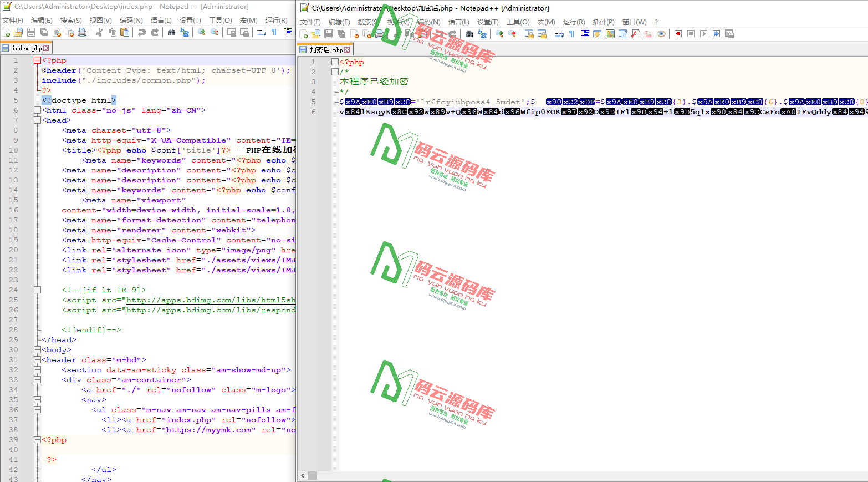Toggle show all characters in the 加密后.php window

point(571,34)
